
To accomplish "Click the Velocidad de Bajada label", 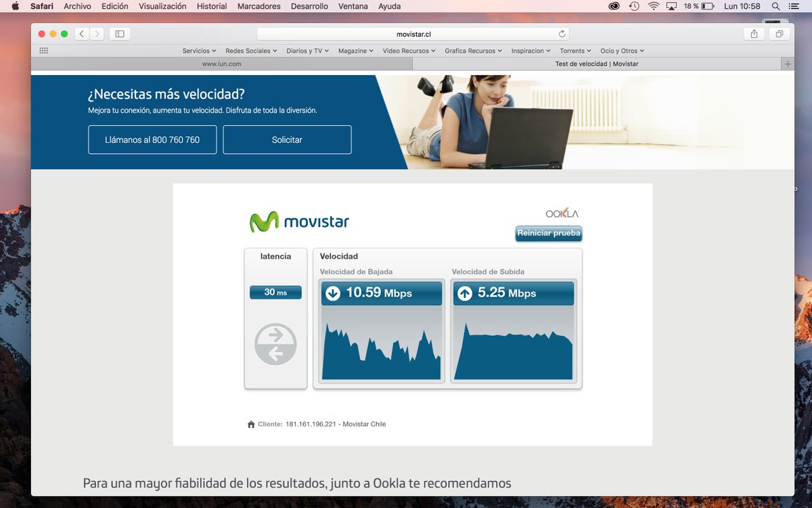I will [356, 272].
